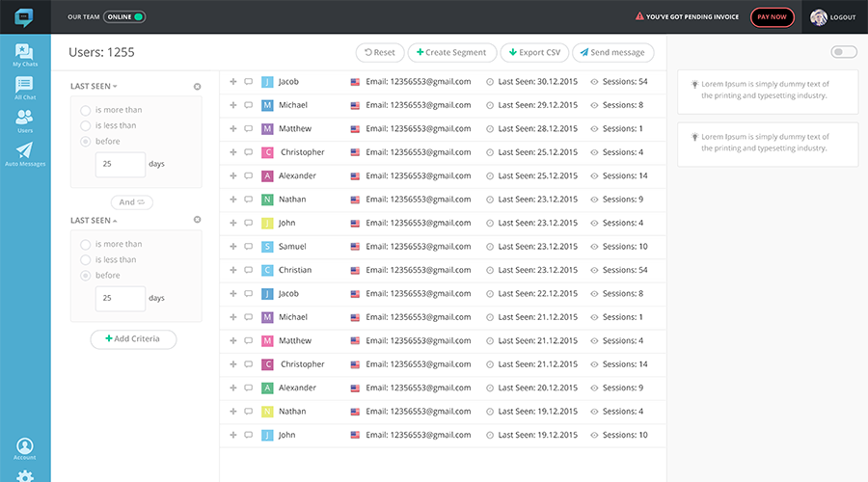The image size is (868, 482).
Task: Open the Users sidebar section
Action: point(25,121)
